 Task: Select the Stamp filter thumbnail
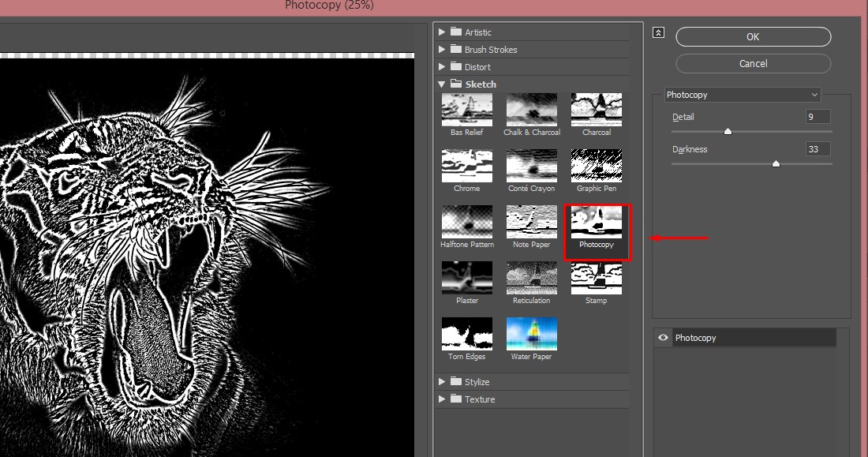click(597, 278)
